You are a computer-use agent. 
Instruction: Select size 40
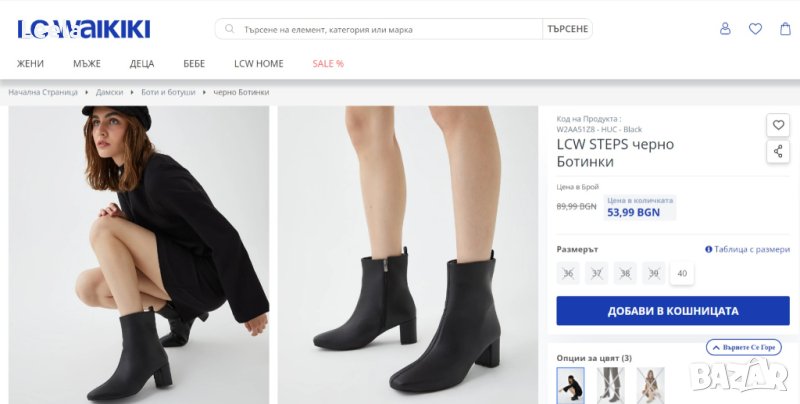[x=682, y=273]
